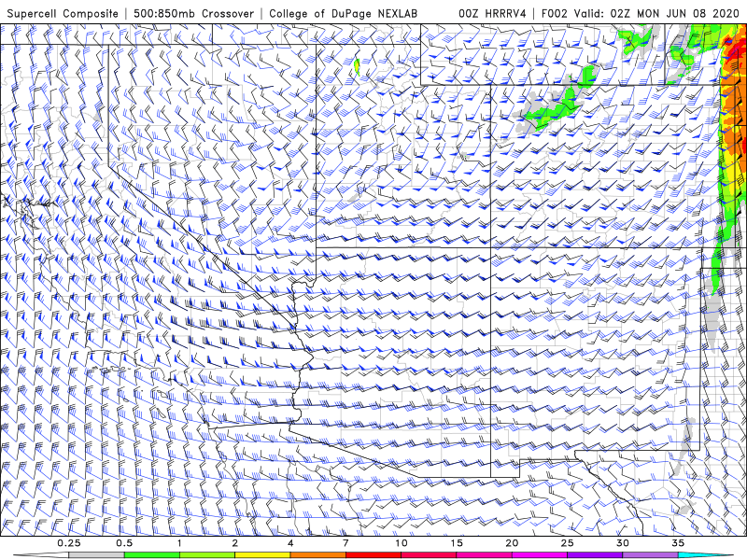Select the magenta 20–25 legend segment
This screenshot has height=560, width=747.
[540, 555]
